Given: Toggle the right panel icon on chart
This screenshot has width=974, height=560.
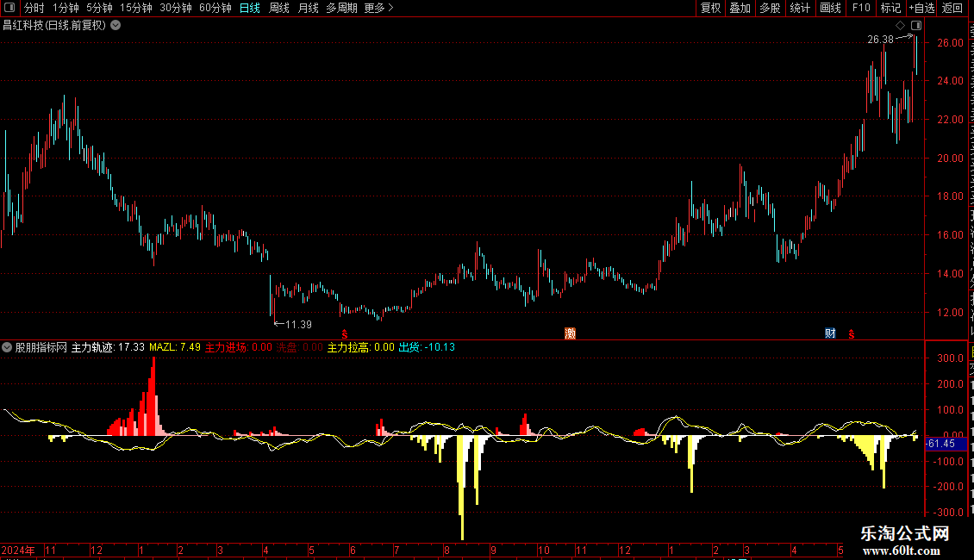Looking at the screenshot, I should tap(916, 26).
